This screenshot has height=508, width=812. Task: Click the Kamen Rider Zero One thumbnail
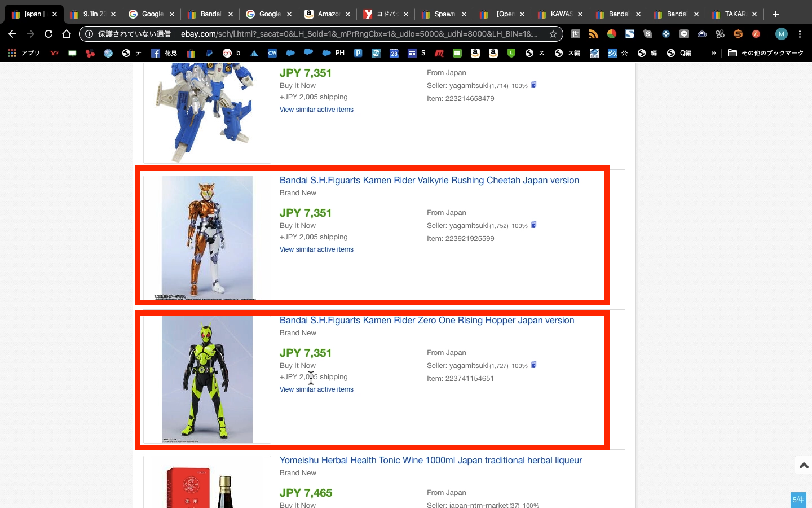pyautogui.click(x=207, y=379)
